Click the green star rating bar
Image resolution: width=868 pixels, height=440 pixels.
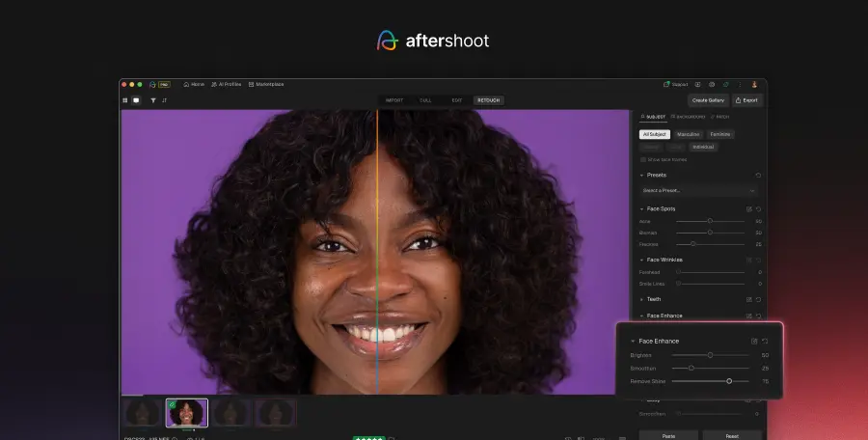pos(368,438)
